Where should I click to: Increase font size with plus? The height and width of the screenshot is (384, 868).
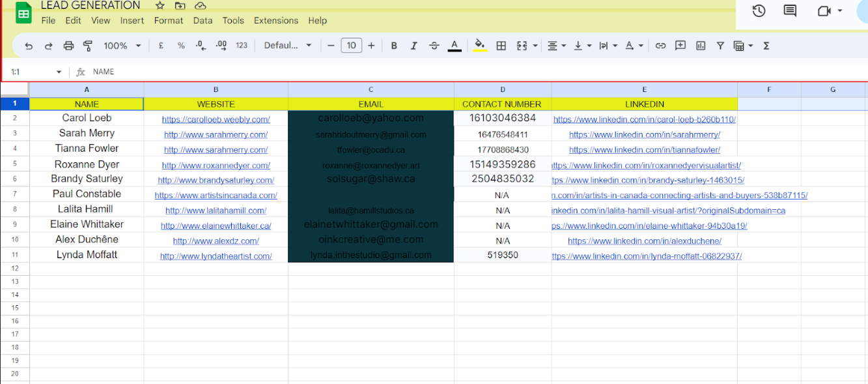click(371, 46)
